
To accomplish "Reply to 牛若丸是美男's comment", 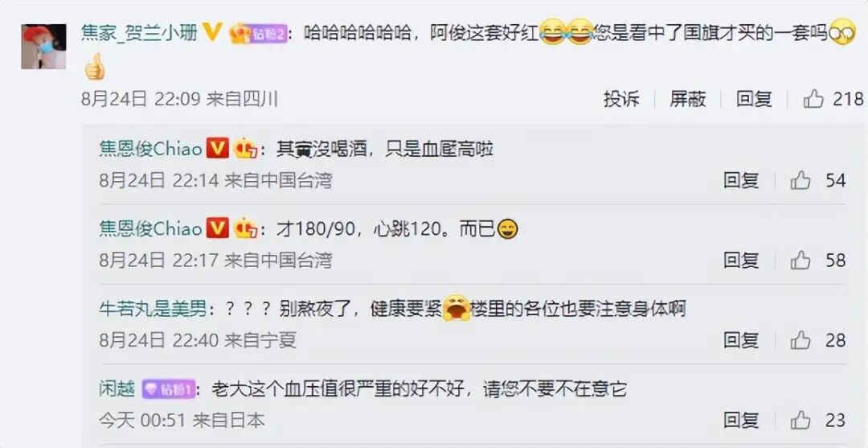I will click(741, 340).
